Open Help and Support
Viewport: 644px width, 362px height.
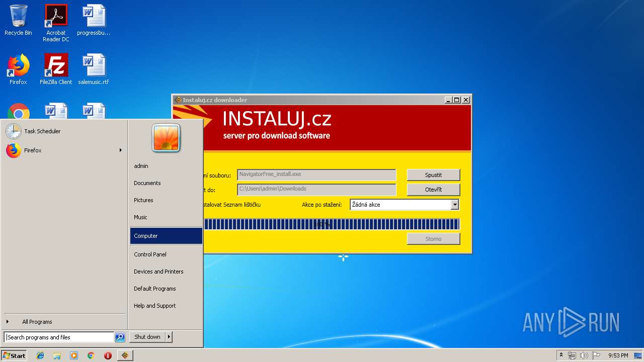(x=166, y=306)
